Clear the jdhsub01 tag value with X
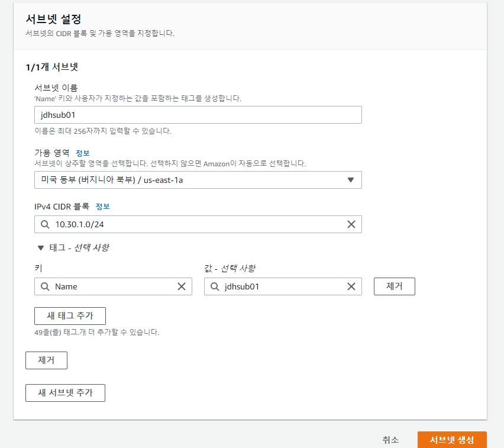 pyautogui.click(x=351, y=286)
